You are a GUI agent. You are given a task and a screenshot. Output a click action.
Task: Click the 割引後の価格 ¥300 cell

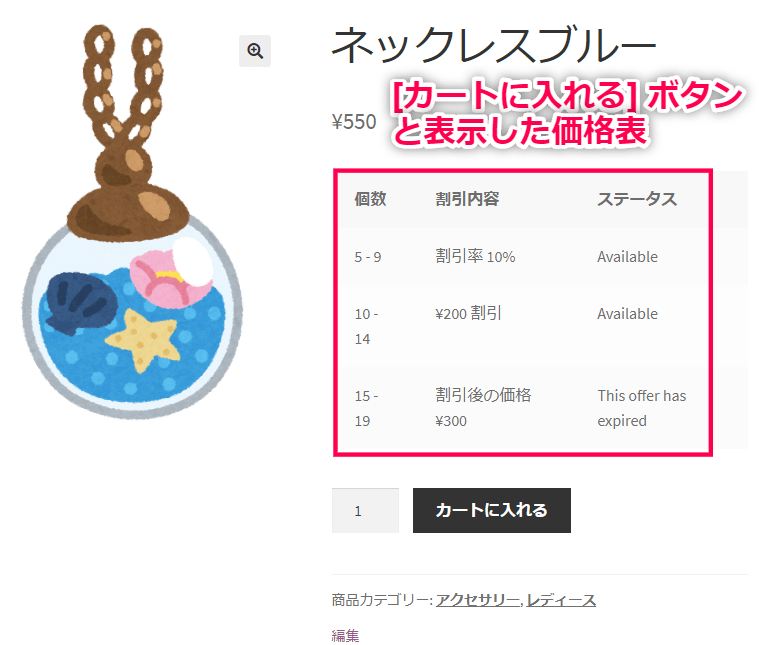tap(483, 408)
